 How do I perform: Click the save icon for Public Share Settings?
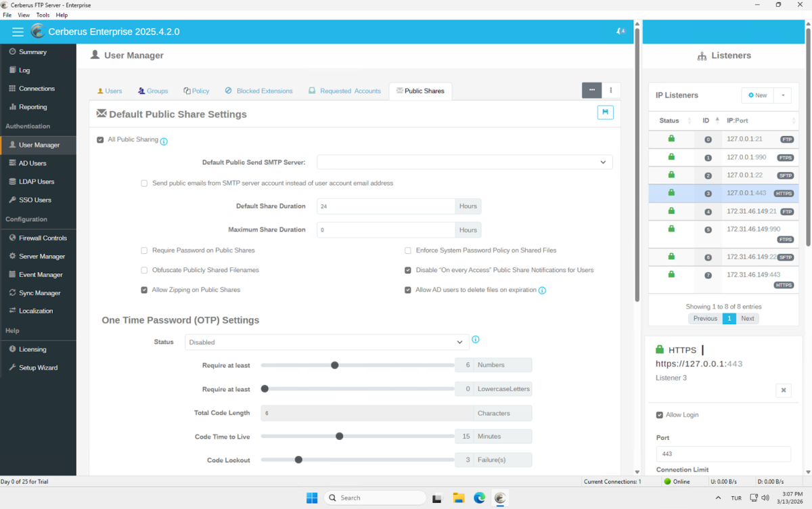[605, 112]
